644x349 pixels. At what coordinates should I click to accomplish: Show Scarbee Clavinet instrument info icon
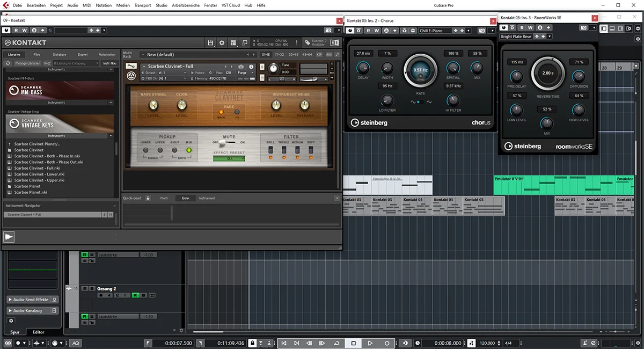point(251,67)
